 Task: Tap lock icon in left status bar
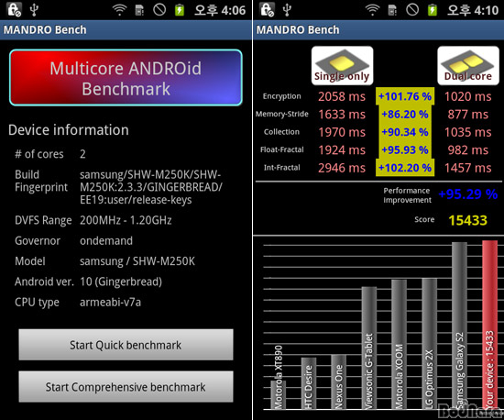pyautogui.click(x=14, y=10)
